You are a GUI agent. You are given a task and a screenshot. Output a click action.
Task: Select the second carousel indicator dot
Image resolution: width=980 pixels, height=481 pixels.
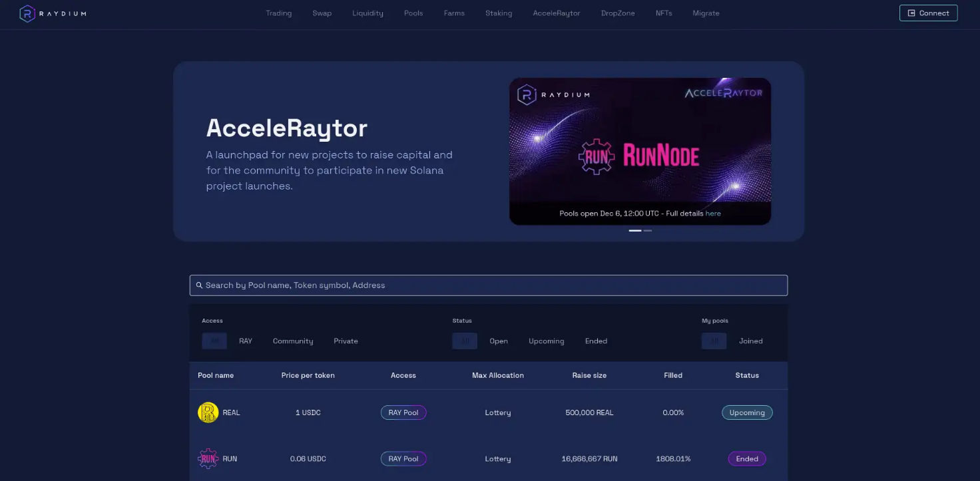[647, 230]
